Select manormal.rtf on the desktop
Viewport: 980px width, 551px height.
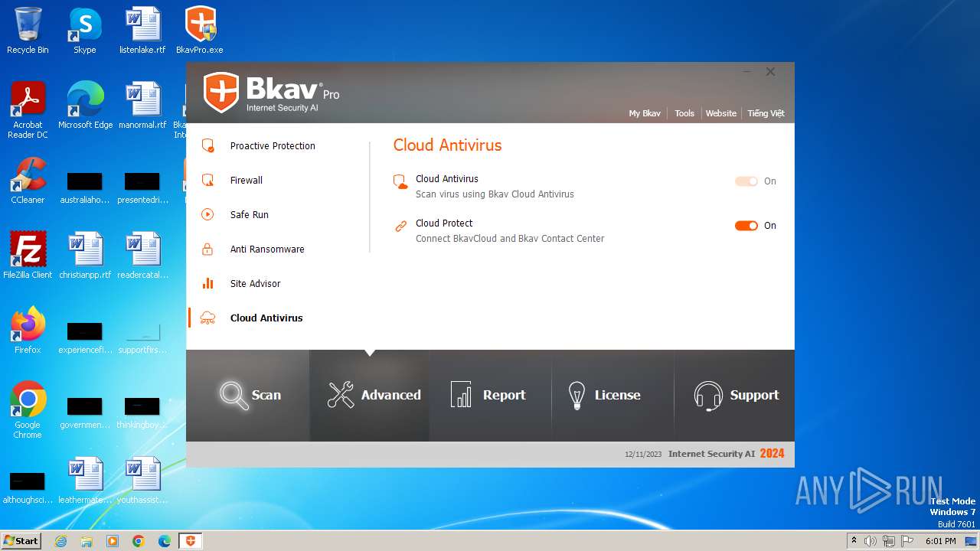click(142, 106)
